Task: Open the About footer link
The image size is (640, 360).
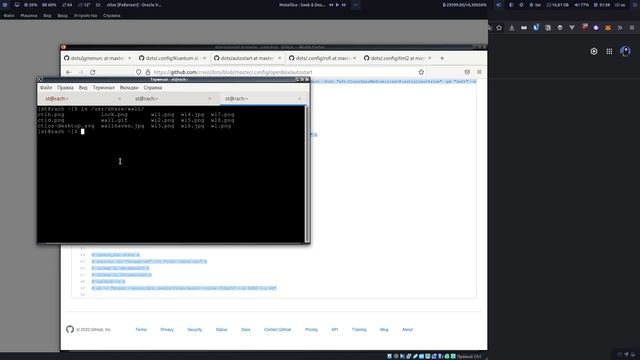Action: point(407,329)
